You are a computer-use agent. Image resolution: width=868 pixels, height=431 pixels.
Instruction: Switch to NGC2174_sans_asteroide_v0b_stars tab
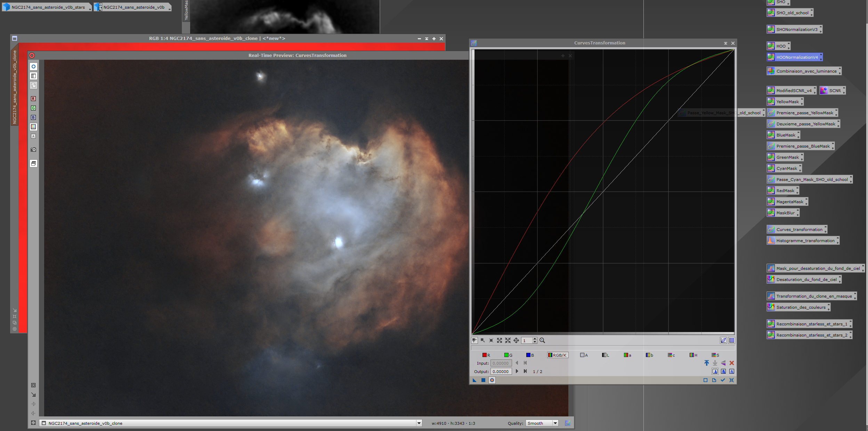(x=46, y=7)
